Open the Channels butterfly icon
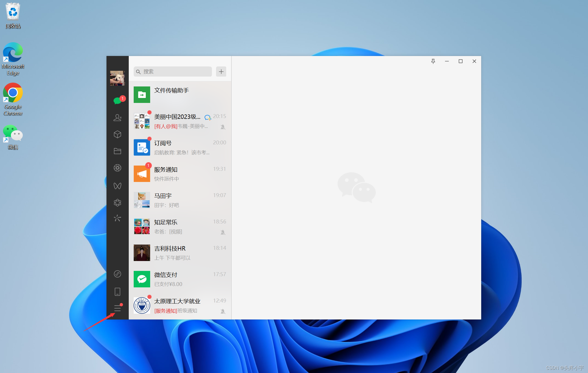The height and width of the screenshot is (373, 588). 117,186
